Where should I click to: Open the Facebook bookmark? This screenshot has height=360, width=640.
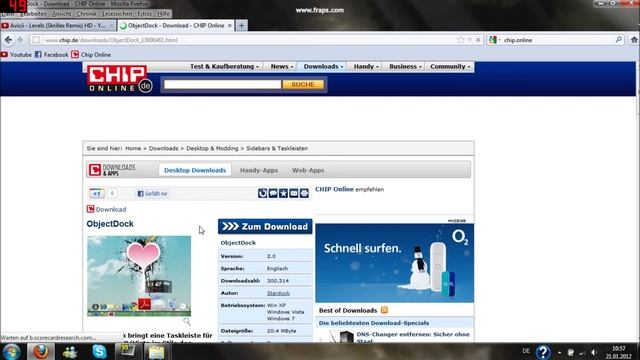51,55
